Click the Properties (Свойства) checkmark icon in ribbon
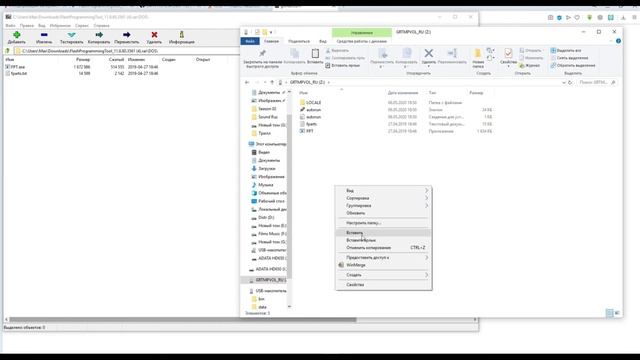The width and height of the screenshot is (640, 360). [x=508, y=53]
